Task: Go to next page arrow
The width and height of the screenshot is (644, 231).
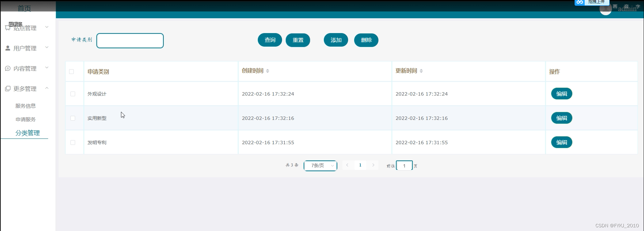Action: point(373,165)
